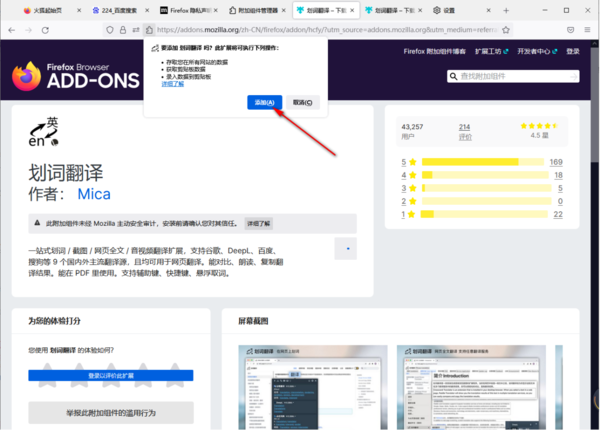Screen dimensions: 600x430
Task: Click 添加 to install the extension
Action: [264, 102]
